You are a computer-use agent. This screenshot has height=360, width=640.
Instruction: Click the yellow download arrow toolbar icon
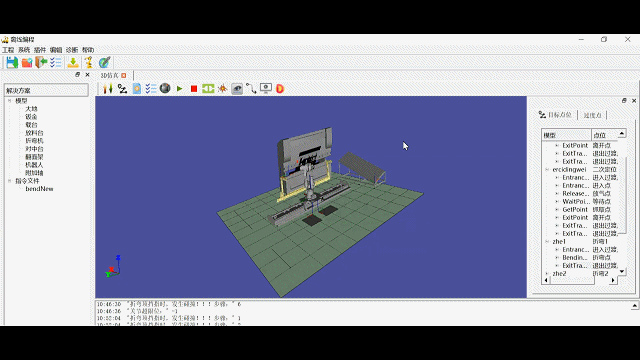click(73, 62)
